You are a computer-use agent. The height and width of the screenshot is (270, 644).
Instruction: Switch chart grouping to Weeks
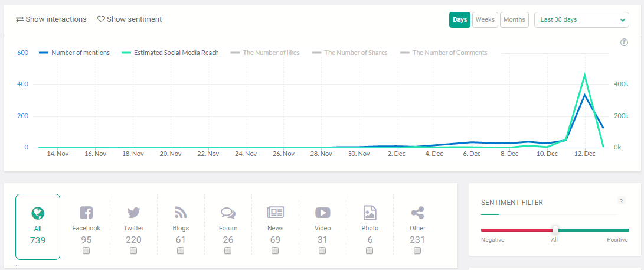[485, 19]
